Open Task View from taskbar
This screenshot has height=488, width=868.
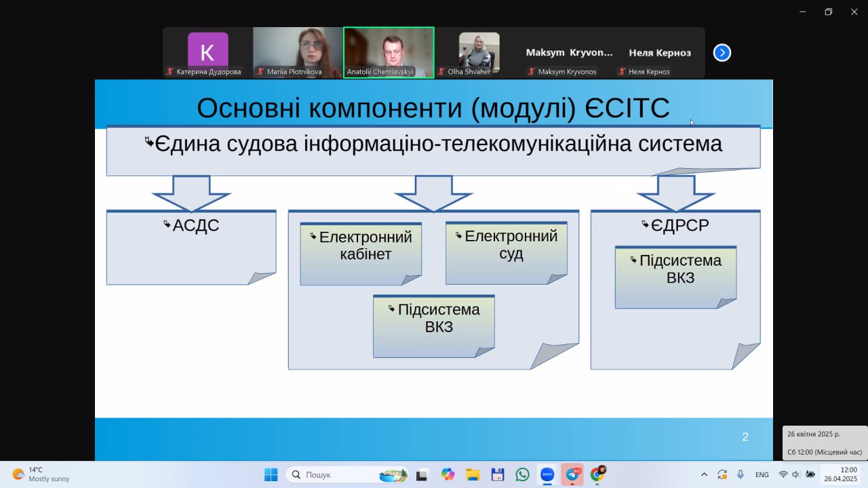pos(423,474)
